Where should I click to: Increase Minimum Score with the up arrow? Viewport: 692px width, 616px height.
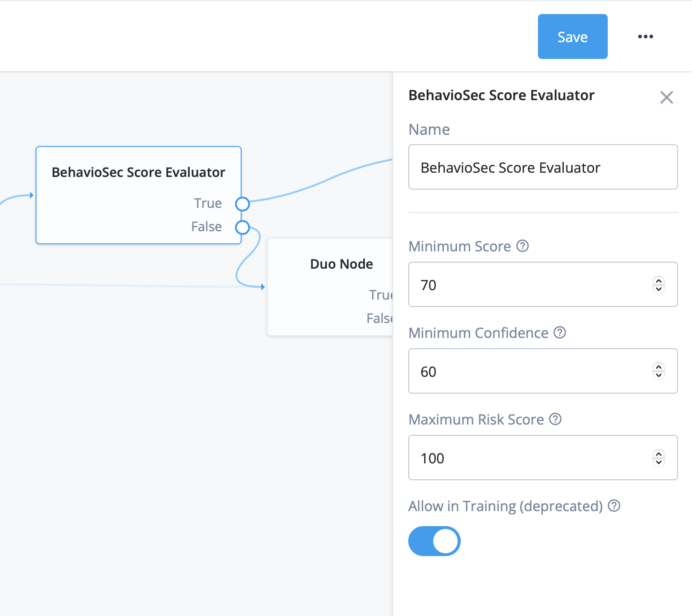point(659,281)
